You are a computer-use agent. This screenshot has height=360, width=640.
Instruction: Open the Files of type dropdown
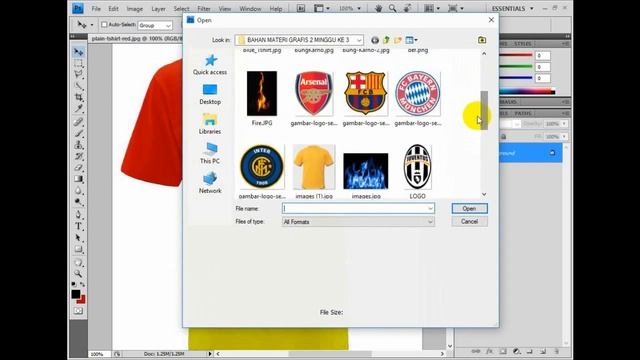[358, 222]
